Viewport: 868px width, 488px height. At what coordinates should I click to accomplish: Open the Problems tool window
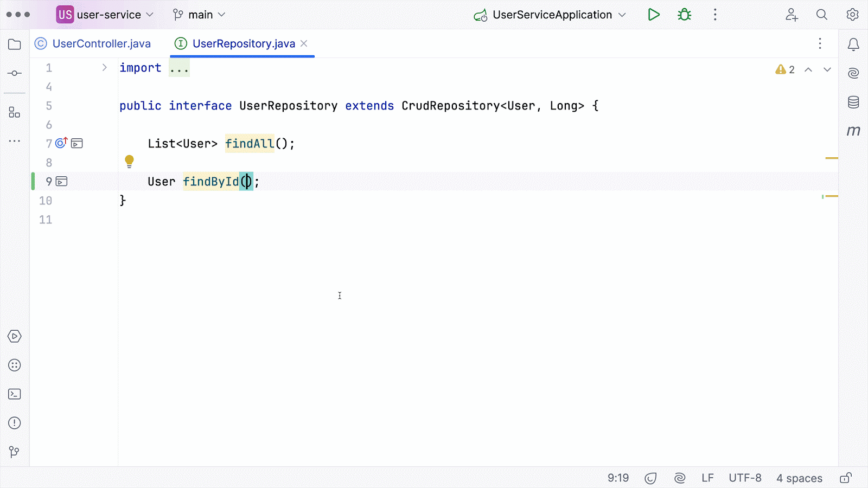point(15,423)
